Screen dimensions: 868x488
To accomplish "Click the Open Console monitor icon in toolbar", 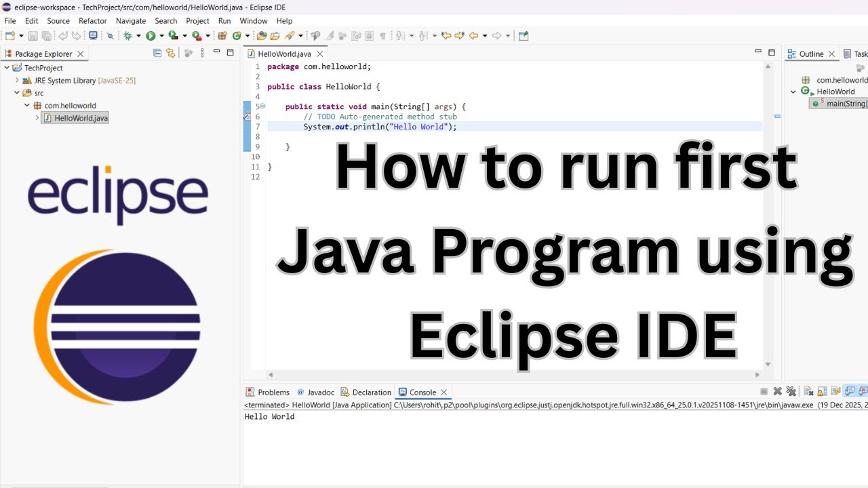I will 93,36.
